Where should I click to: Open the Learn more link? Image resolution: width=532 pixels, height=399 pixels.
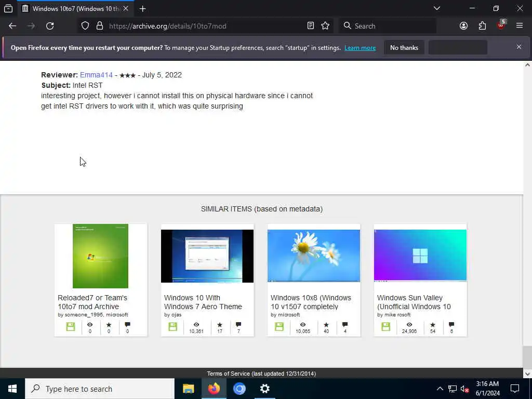pos(360,48)
